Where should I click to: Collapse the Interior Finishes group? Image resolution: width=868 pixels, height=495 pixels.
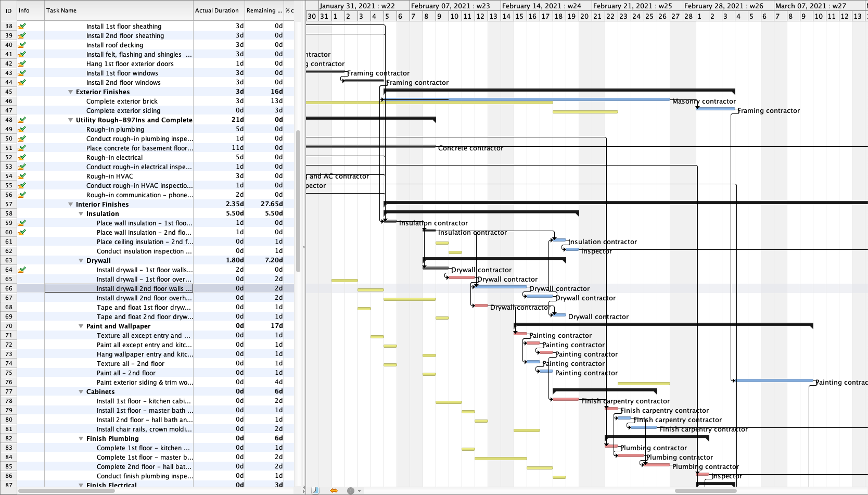71,204
